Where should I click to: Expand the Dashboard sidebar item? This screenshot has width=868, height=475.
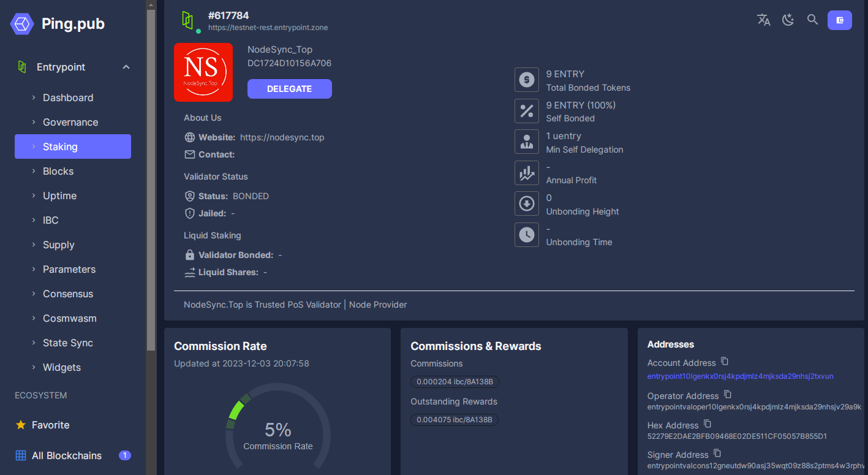pyautogui.click(x=67, y=97)
